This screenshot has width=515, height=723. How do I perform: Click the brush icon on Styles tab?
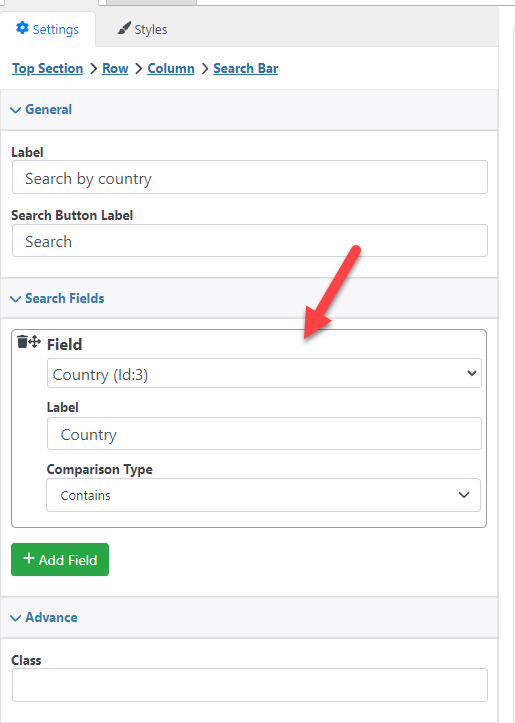tap(124, 29)
